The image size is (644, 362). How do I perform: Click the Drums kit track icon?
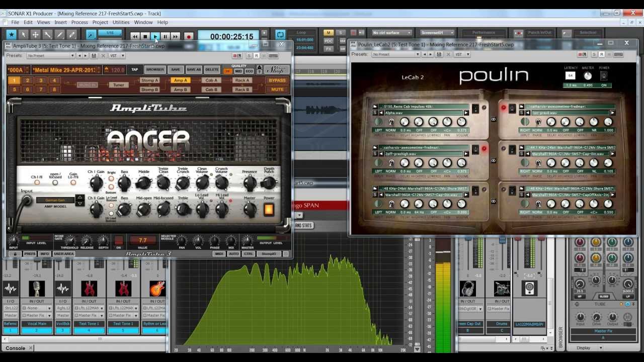[x=502, y=289]
